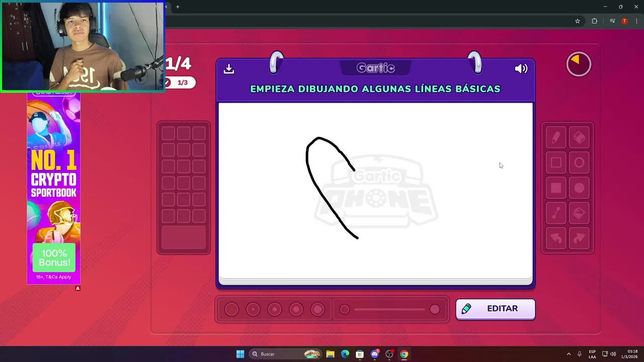Switch to Chrome in the taskbar
The height and width of the screenshot is (362, 644).
click(x=404, y=354)
